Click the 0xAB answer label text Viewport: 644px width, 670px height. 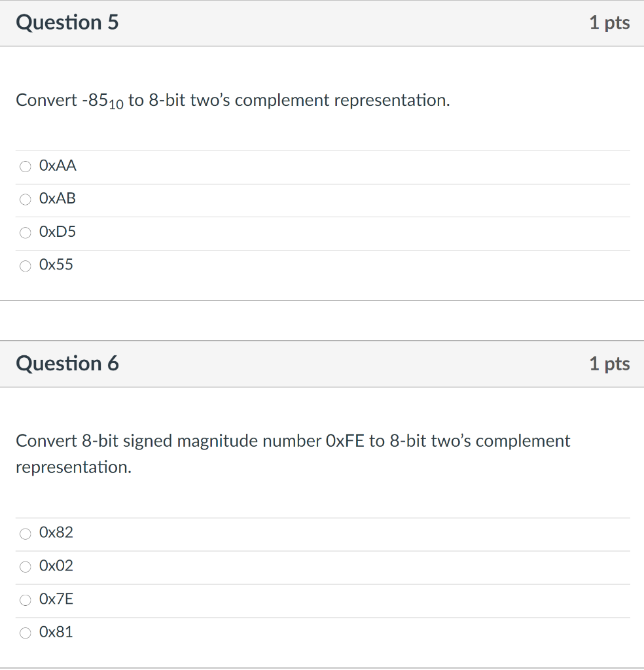click(x=57, y=198)
